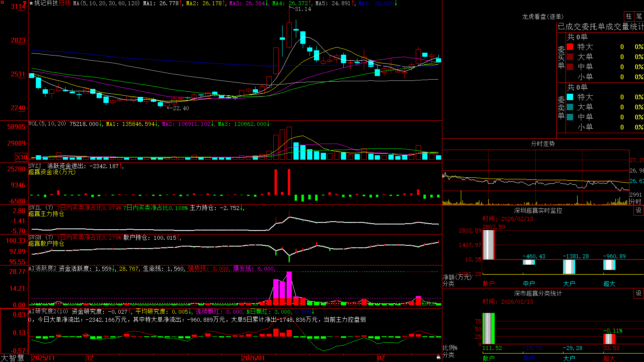
Task: Click the 2026/01 date marker on the time axis
Action: coord(254,358)
